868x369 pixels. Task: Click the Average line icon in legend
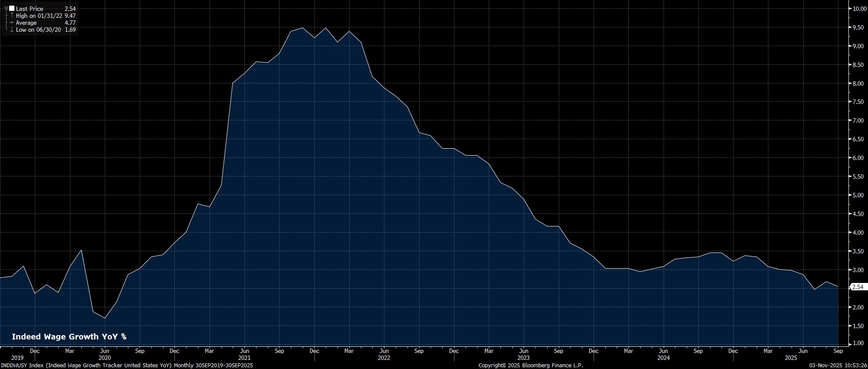12,23
